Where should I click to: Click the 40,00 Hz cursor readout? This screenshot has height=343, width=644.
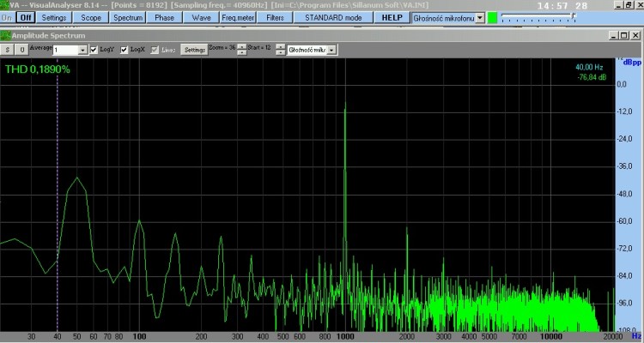click(589, 67)
